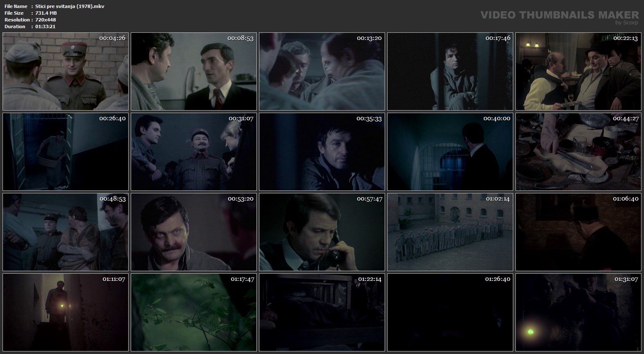The width and height of the screenshot is (644, 354).
Task: Click the thumbnail at 01:06:40
Action: click(x=578, y=232)
